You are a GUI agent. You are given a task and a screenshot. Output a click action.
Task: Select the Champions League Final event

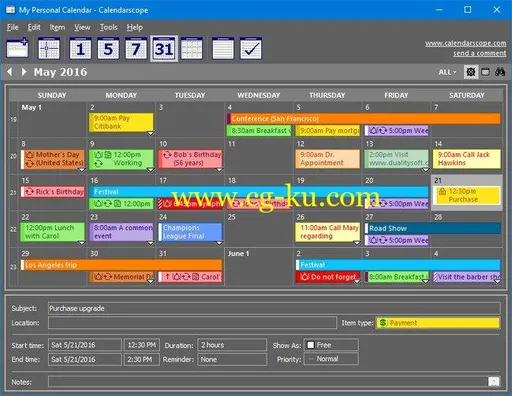(190, 232)
